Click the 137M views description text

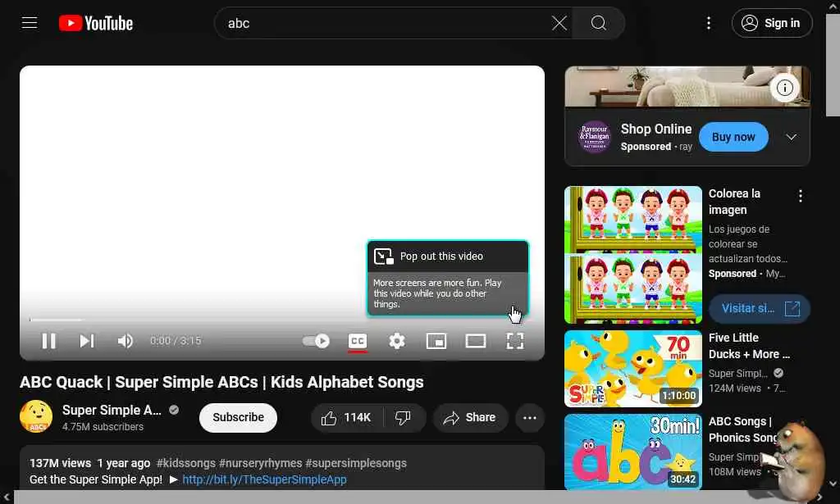(60, 463)
